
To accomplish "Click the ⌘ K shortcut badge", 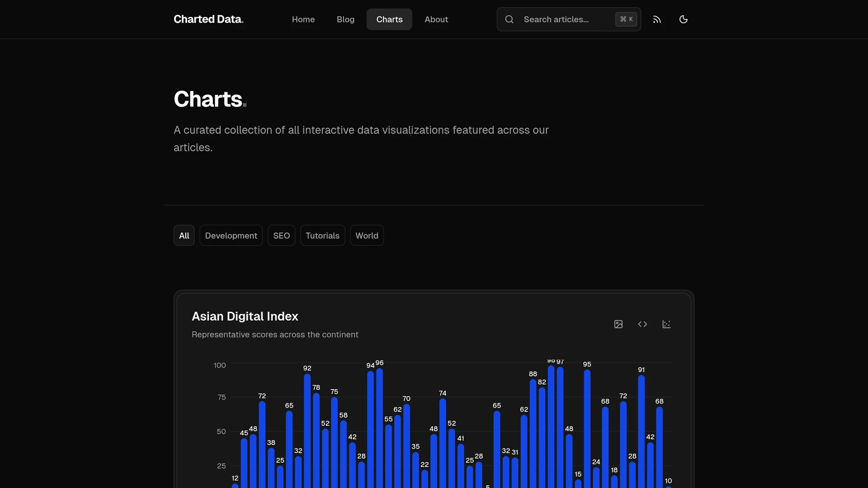I will tap(626, 19).
